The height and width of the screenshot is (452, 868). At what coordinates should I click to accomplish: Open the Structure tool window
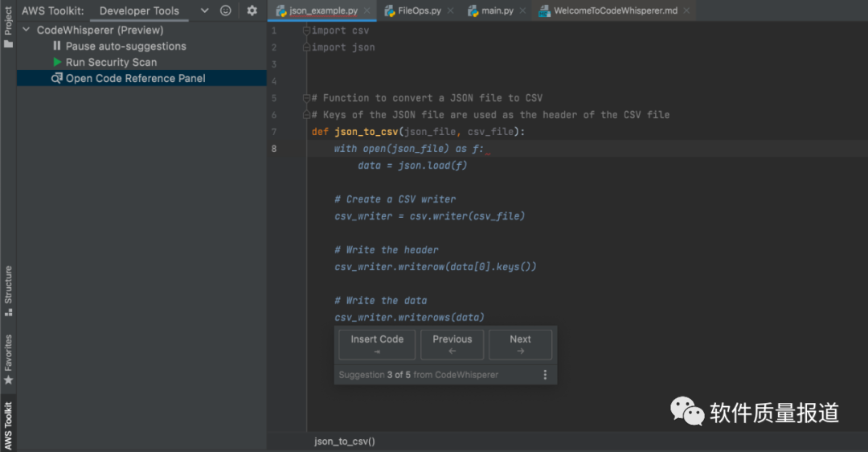(x=8, y=291)
